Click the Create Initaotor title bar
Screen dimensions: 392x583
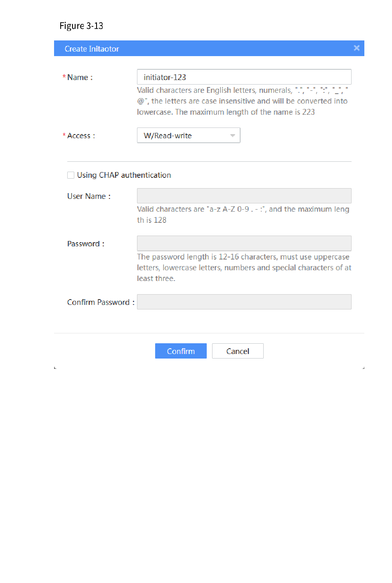pos(209,48)
